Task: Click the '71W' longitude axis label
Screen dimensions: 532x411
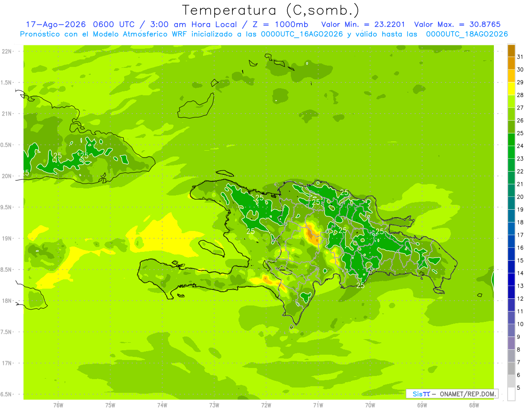Action: coord(318,405)
